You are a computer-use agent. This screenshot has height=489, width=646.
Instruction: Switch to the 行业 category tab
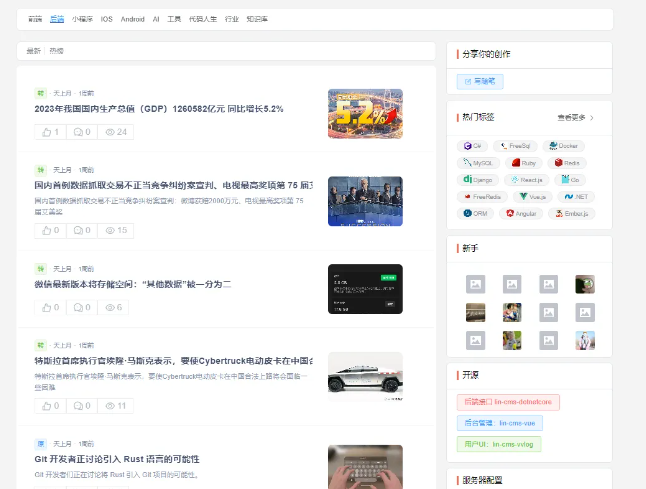click(x=232, y=19)
